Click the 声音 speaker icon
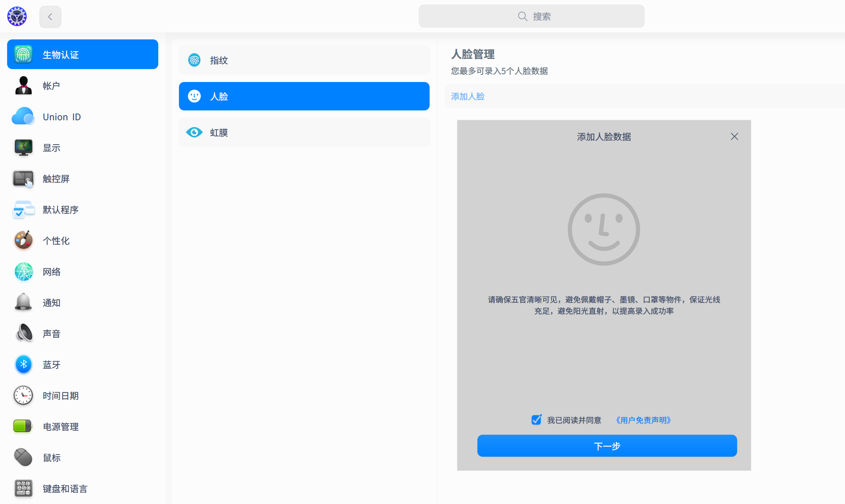The height and width of the screenshot is (504, 845). point(23,333)
